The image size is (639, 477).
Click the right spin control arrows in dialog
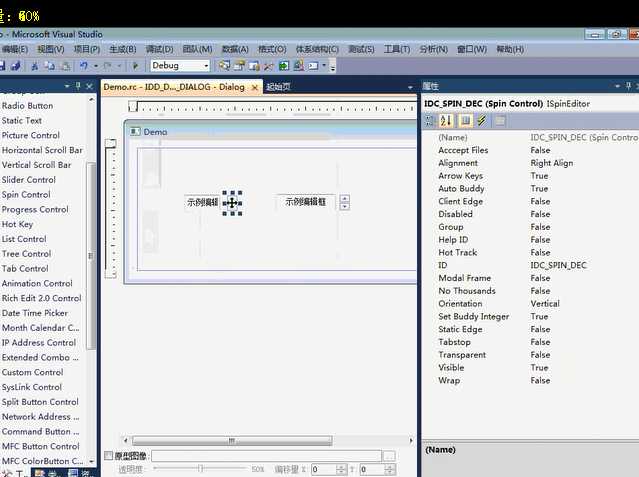(x=345, y=202)
